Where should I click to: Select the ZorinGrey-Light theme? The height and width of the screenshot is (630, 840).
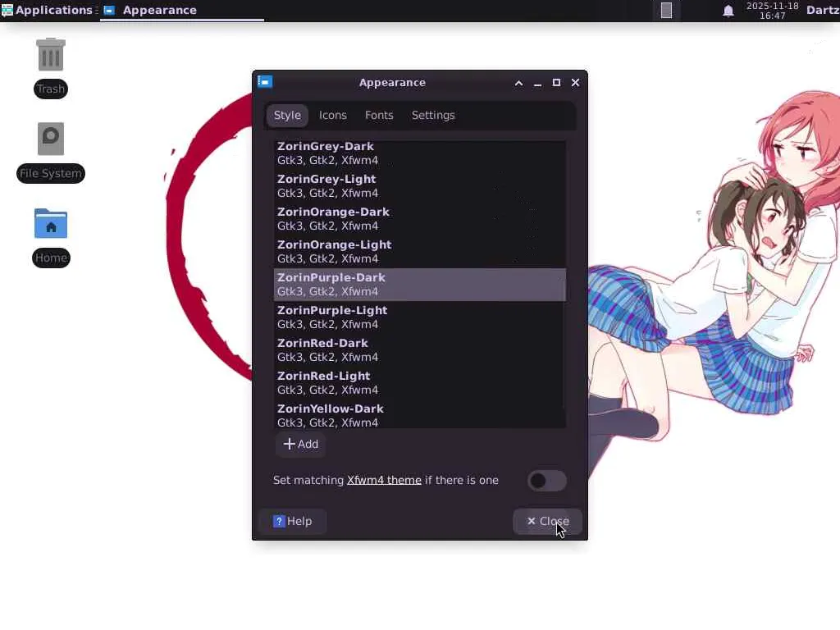[x=419, y=186]
